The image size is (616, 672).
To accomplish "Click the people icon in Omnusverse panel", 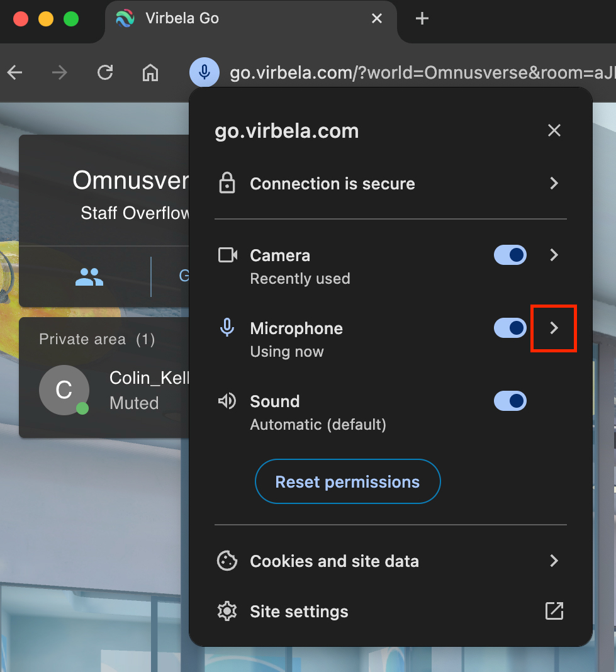I will pos(89,276).
